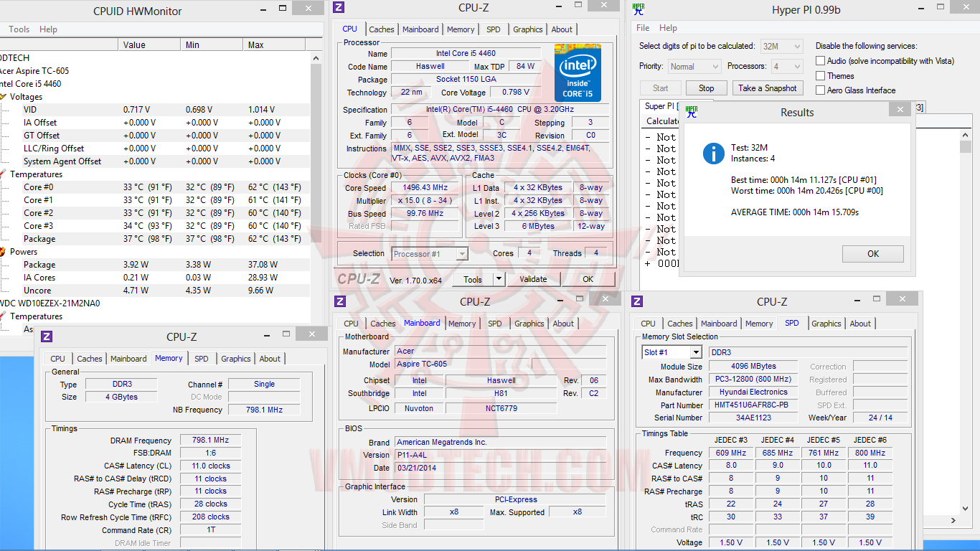
Task: Click the Core Speed value 1496.43 MHz
Action: (425, 188)
